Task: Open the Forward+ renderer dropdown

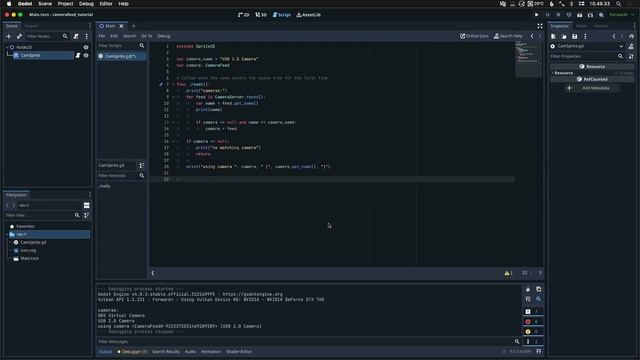Action: point(622,15)
